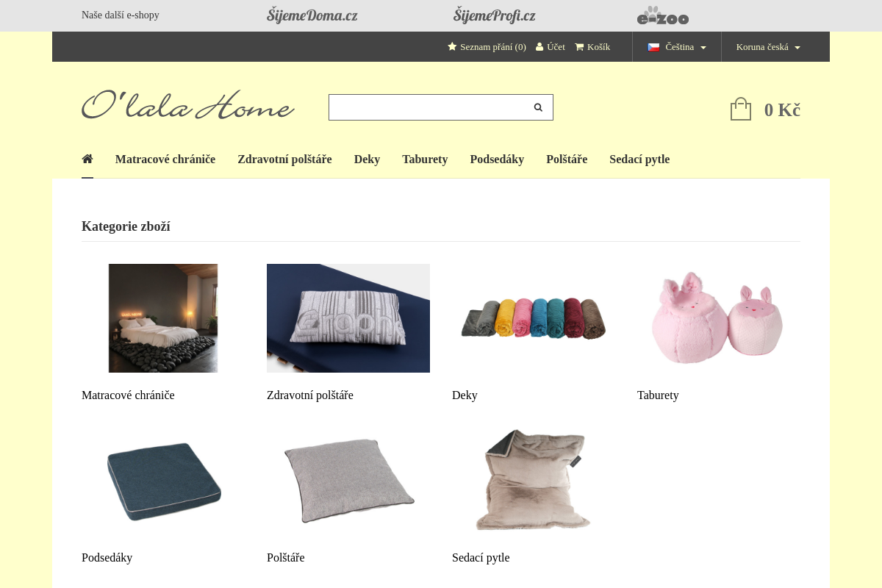
Task: Visit the e-zoo paw logo shop
Action: point(663,15)
